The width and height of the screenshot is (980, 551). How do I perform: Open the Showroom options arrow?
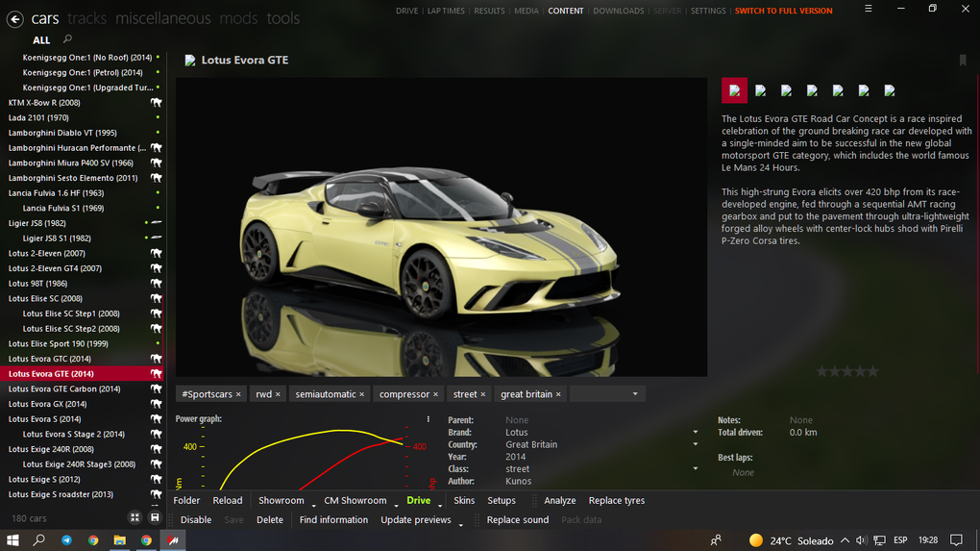coord(313,505)
